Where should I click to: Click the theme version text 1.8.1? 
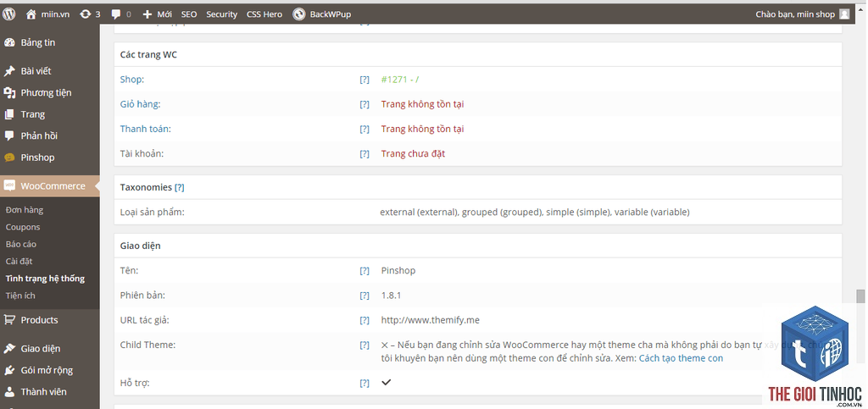tap(391, 296)
